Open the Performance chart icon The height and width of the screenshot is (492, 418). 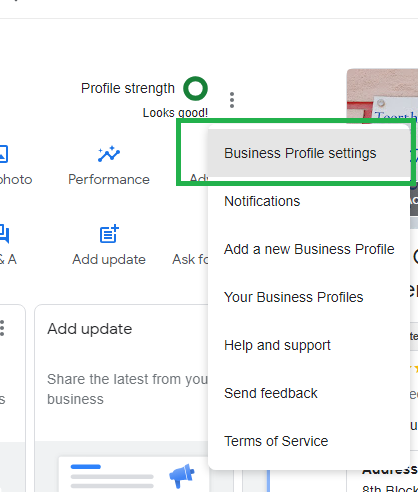pyautogui.click(x=109, y=154)
